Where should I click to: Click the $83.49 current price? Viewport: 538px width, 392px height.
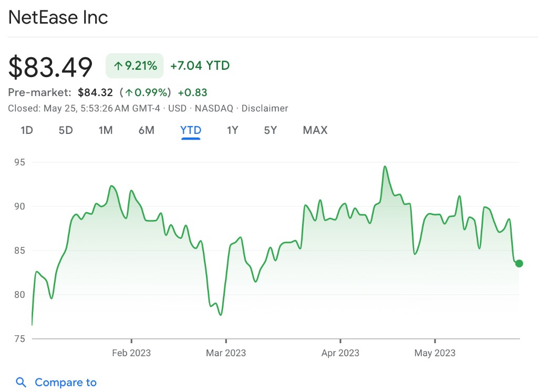(50, 67)
